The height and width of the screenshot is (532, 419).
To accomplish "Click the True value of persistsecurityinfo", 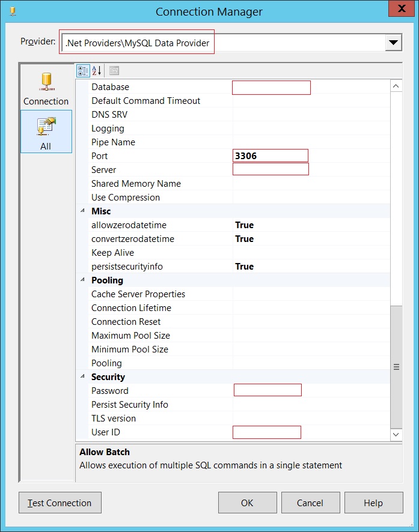I will [245, 267].
